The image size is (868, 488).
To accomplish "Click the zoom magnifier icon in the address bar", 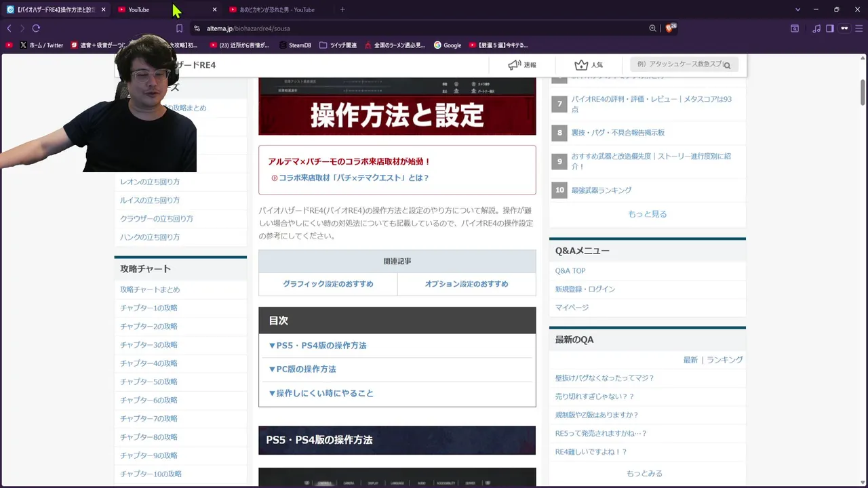I will pyautogui.click(x=652, y=28).
